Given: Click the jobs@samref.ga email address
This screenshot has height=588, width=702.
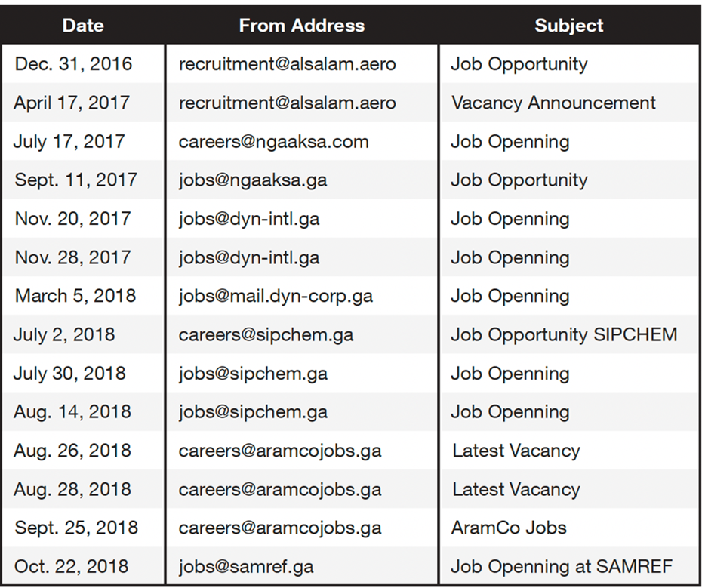Looking at the screenshot, I should [246, 566].
